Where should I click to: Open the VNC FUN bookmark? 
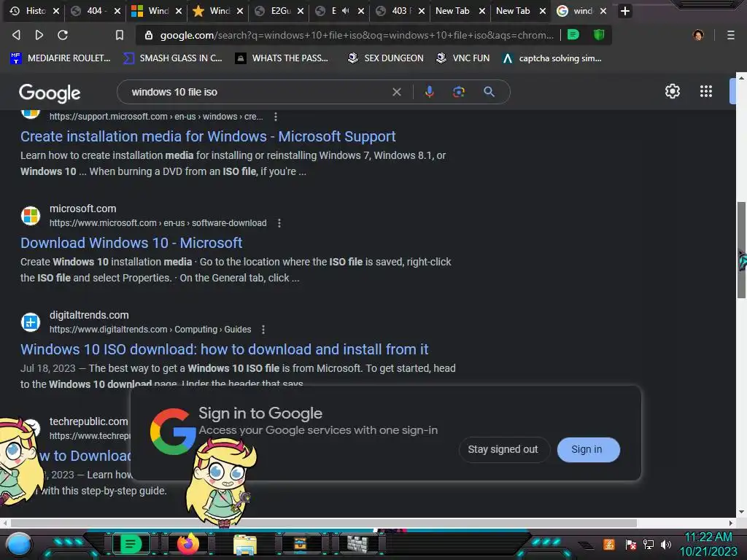coord(463,58)
